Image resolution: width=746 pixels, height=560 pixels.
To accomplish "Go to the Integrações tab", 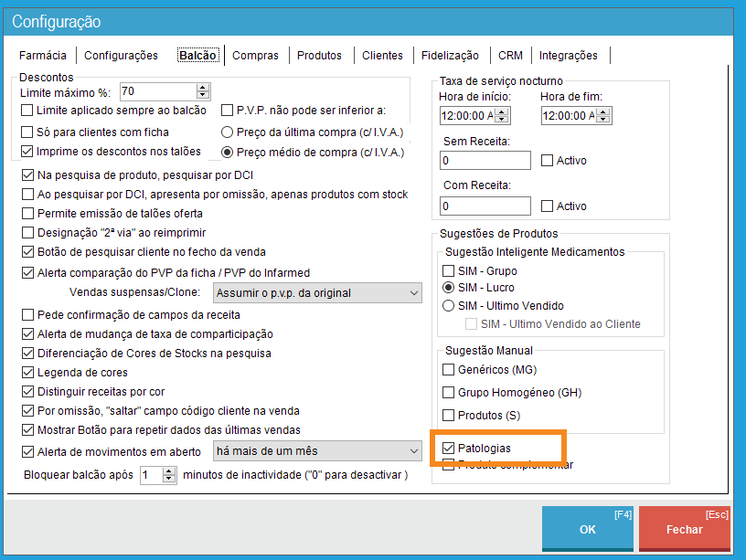I will (568, 56).
